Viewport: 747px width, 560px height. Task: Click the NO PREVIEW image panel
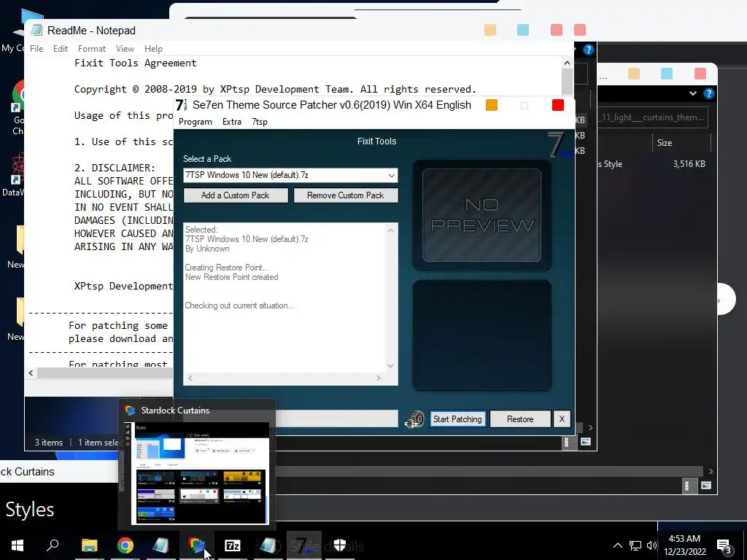tap(481, 215)
